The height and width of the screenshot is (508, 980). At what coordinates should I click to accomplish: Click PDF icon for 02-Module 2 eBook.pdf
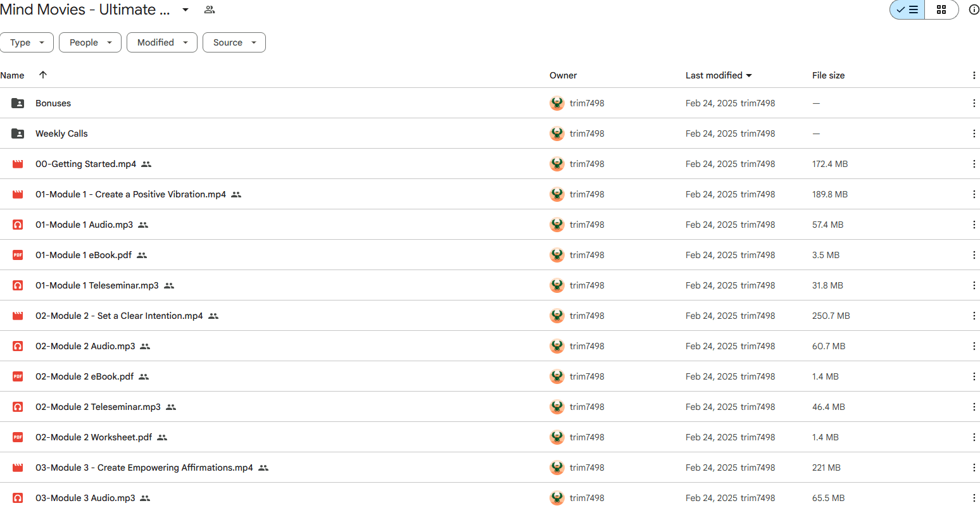18,376
